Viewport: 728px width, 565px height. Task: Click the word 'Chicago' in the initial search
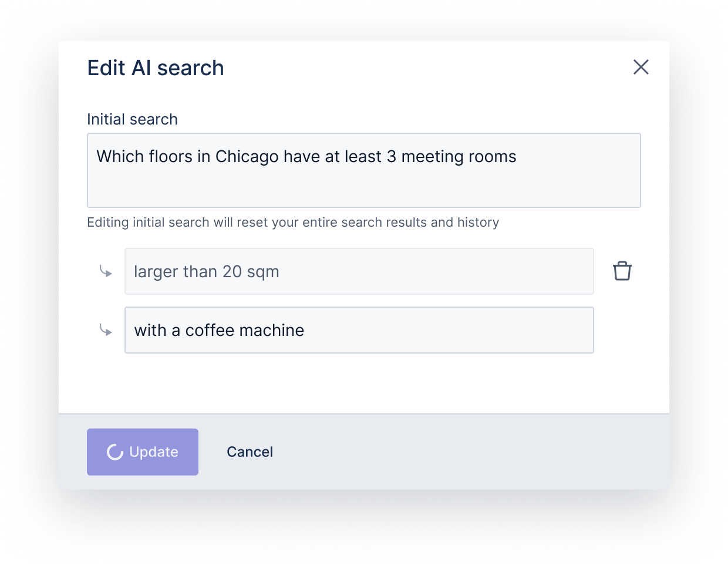(247, 157)
